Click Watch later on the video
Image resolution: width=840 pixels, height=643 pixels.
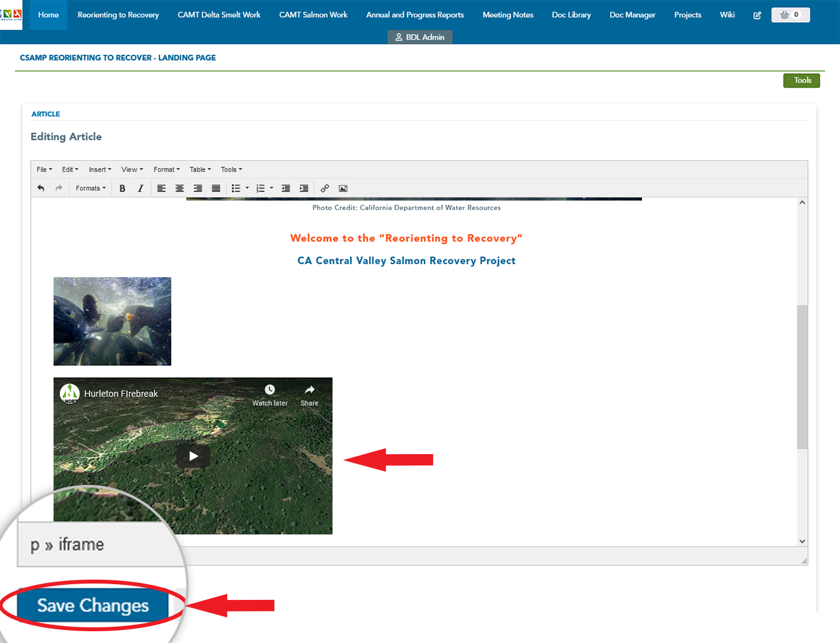(x=270, y=396)
